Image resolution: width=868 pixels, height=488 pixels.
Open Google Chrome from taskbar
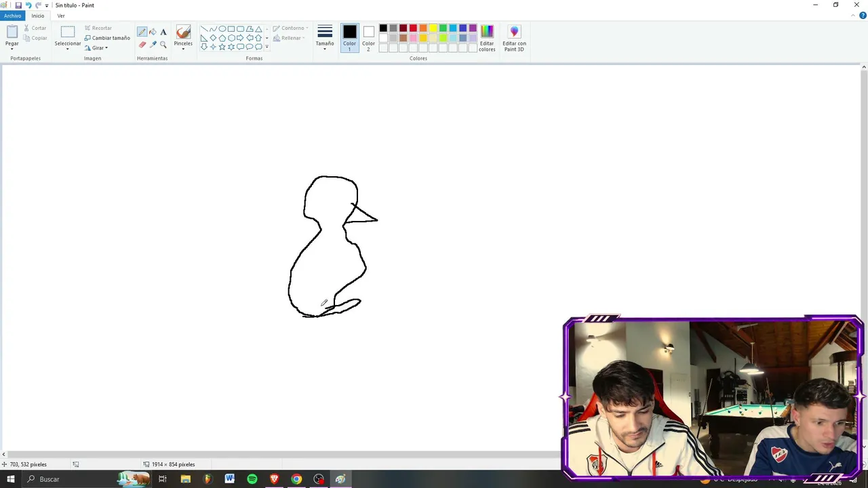[296, 479]
